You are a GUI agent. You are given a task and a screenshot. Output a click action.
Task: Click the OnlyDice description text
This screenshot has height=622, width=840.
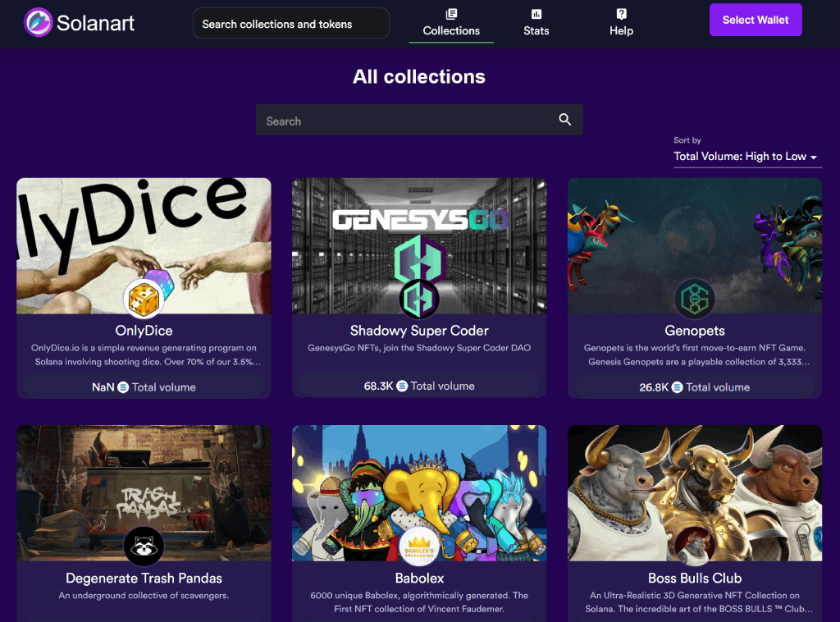[146, 354]
